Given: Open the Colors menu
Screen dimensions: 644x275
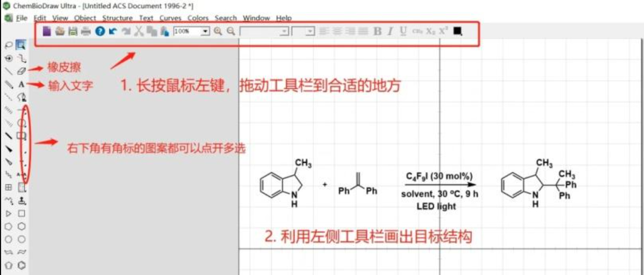Looking at the screenshot, I should point(198,18).
